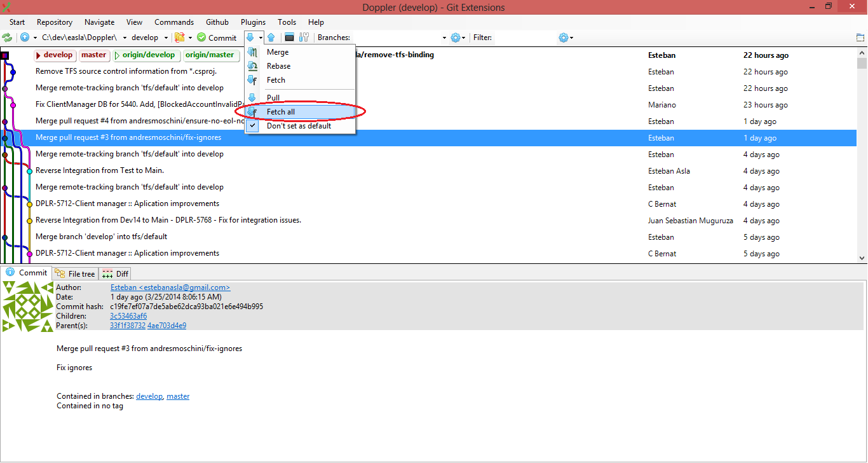Open the Github menu
This screenshot has width=868, height=463.
pyautogui.click(x=217, y=22)
